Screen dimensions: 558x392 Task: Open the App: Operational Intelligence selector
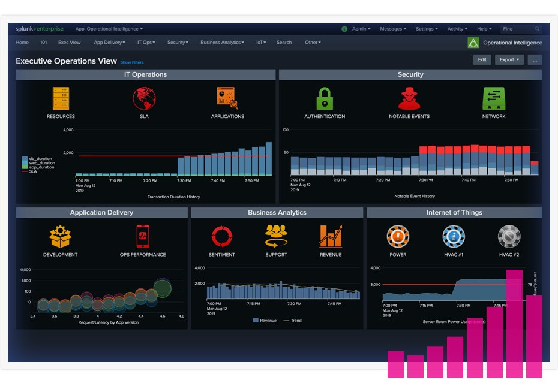[x=108, y=28]
